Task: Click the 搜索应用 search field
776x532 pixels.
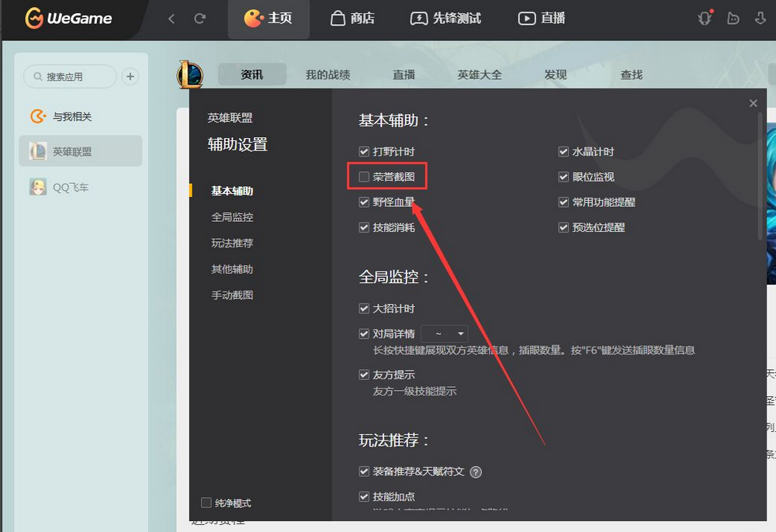Action: tap(70, 77)
